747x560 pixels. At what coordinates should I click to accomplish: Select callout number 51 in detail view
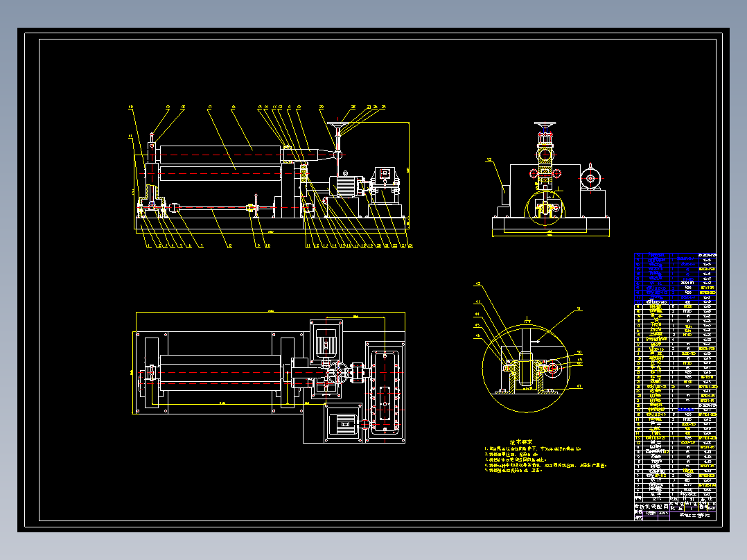pyautogui.click(x=579, y=309)
